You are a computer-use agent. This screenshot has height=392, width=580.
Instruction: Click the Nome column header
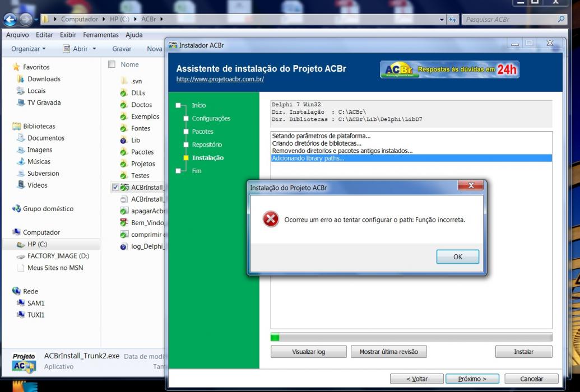coord(129,64)
